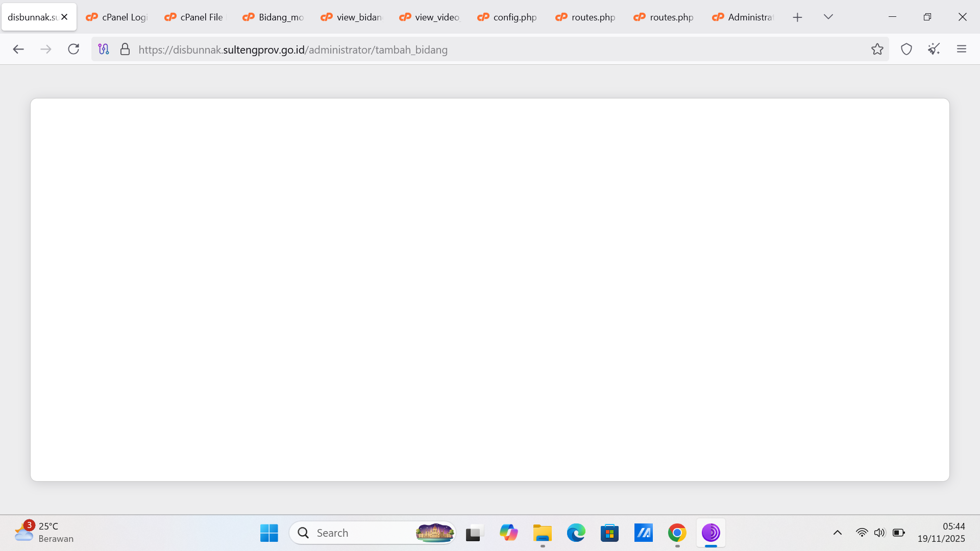Image resolution: width=980 pixels, height=551 pixels.
Task: Open Google Chrome from the taskbar
Action: [677, 533]
